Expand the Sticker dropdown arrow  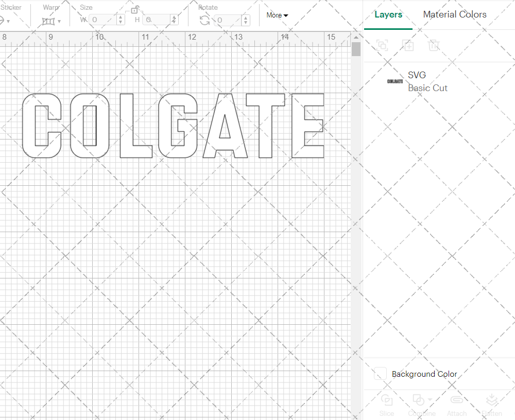point(8,21)
